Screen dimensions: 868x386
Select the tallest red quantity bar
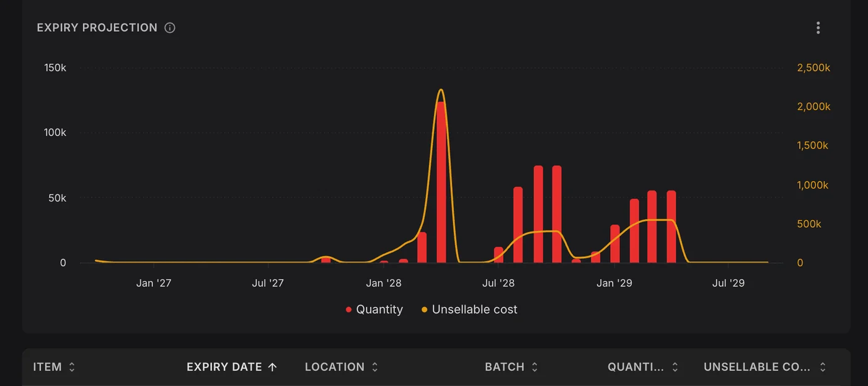(x=441, y=182)
